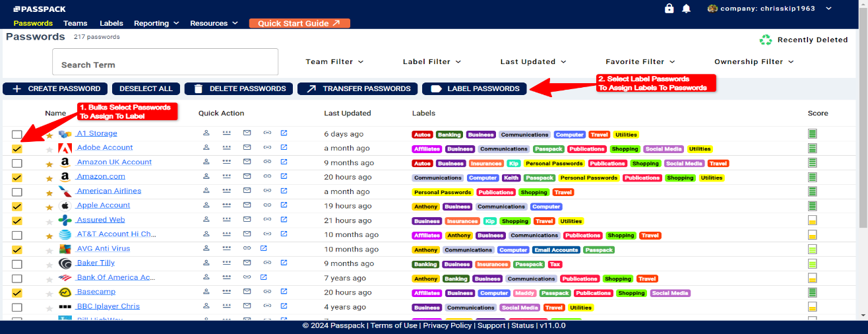Image resolution: width=868 pixels, height=334 pixels.
Task: Copy password dots icon for Adobe Account
Action: [226, 148]
